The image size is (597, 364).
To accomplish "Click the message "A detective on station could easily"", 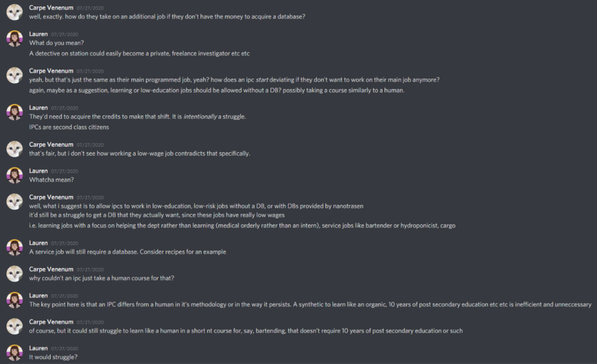I will point(139,53).
